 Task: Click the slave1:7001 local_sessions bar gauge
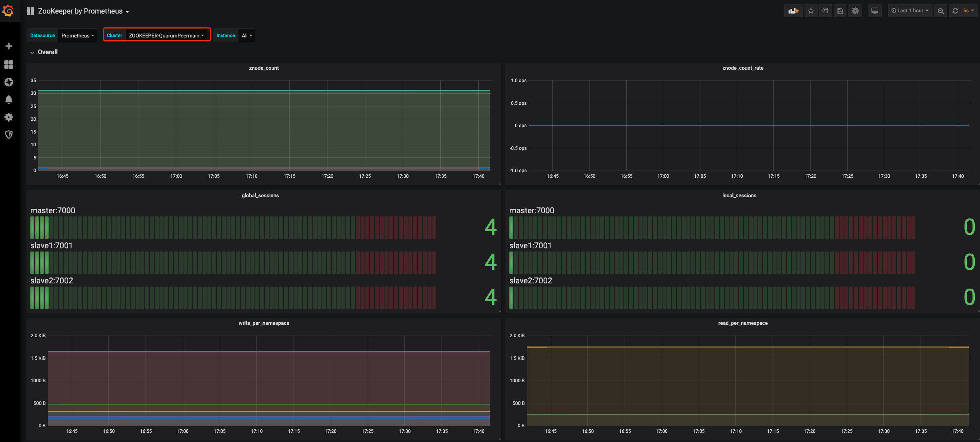[712, 263]
